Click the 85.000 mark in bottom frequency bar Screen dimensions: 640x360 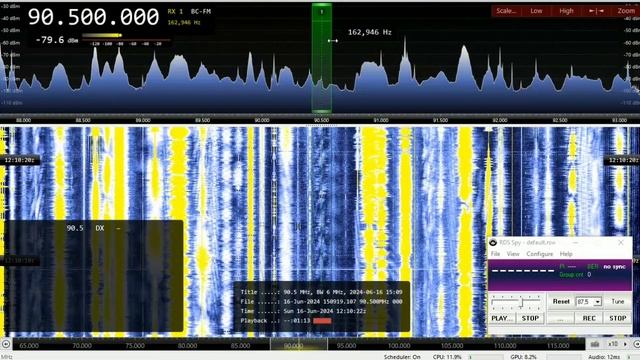click(x=240, y=345)
